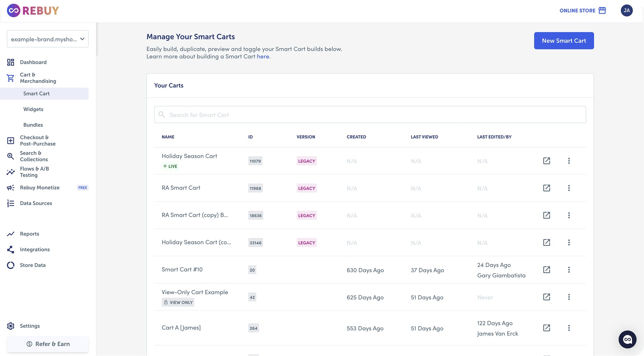Preview Holiday Season Cart via its external link icon
Image resolution: width=644 pixels, height=356 pixels.
546,161
